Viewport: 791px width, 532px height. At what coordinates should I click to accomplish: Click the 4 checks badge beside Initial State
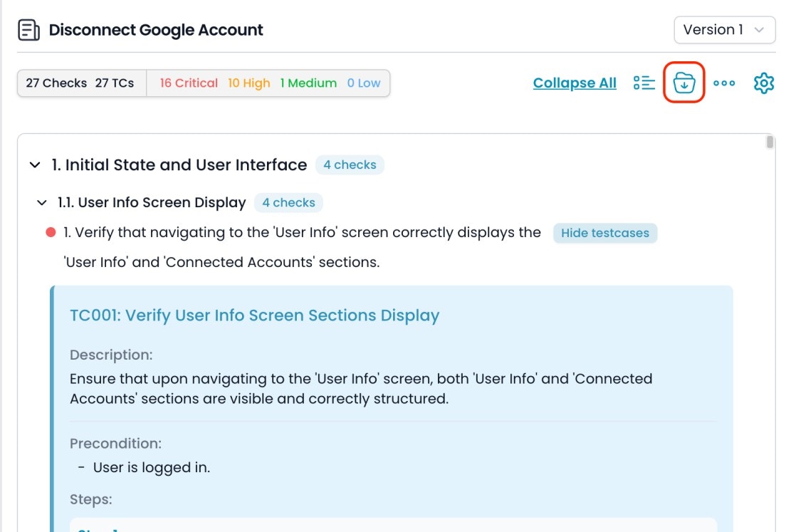pyautogui.click(x=349, y=165)
